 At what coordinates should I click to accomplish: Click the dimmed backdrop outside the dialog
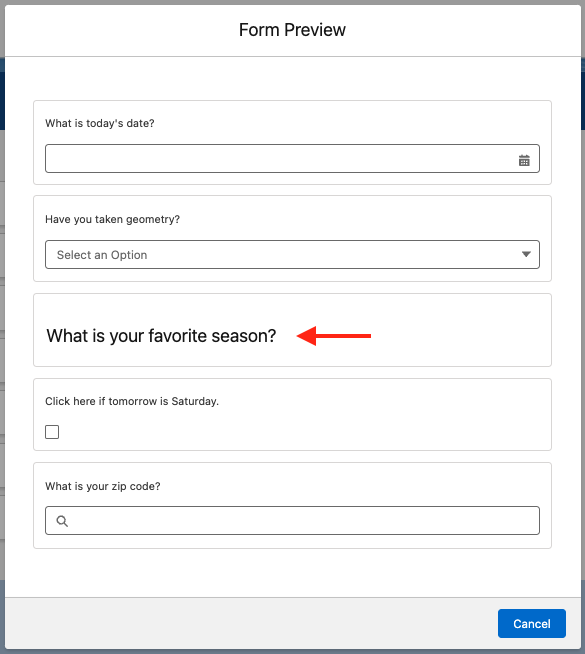click(x=2, y=334)
